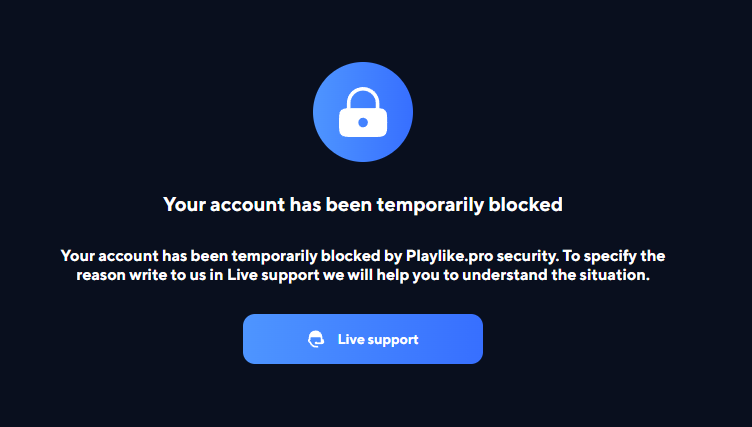Click the word "security" in the description

click(x=528, y=256)
